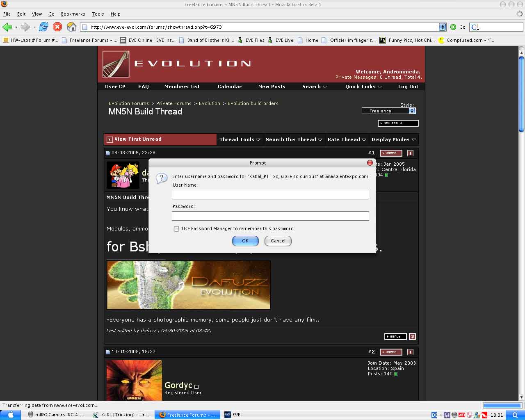
Task: Open the Compfused.com bookmark
Action: click(466, 40)
